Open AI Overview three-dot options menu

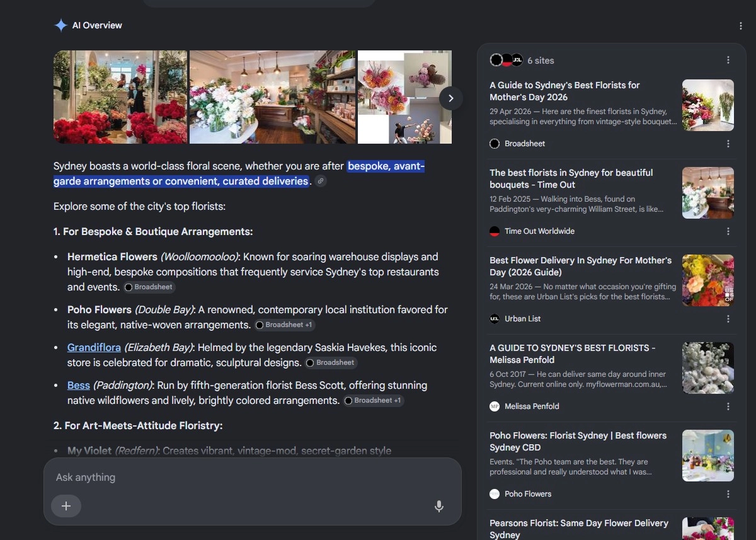(740, 26)
